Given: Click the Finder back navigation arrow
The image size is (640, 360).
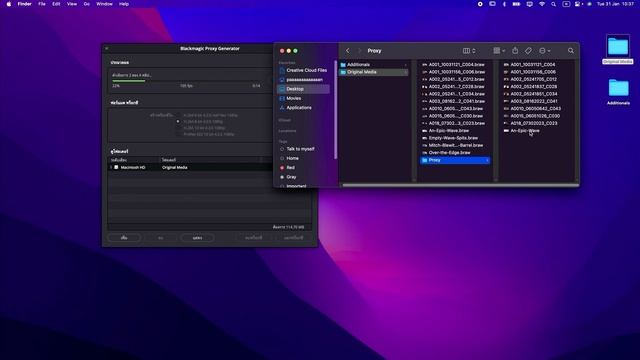Looking at the screenshot, I should coord(348,51).
